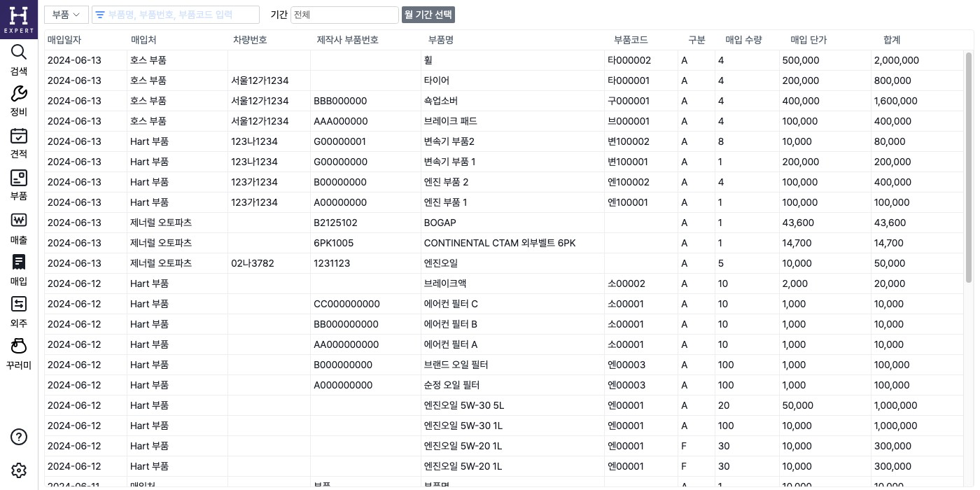The image size is (980, 490).
Task: Open the 매출 sales icon
Action: pos(19,228)
